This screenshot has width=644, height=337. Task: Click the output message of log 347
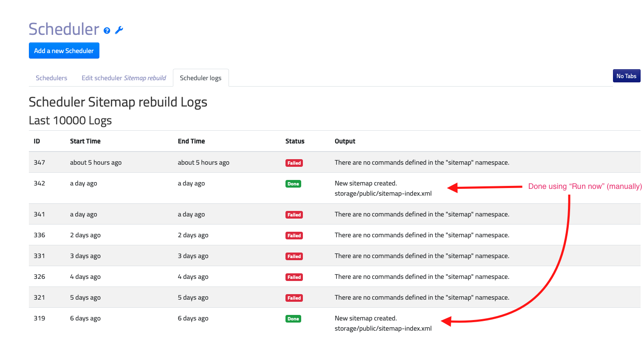pos(422,163)
